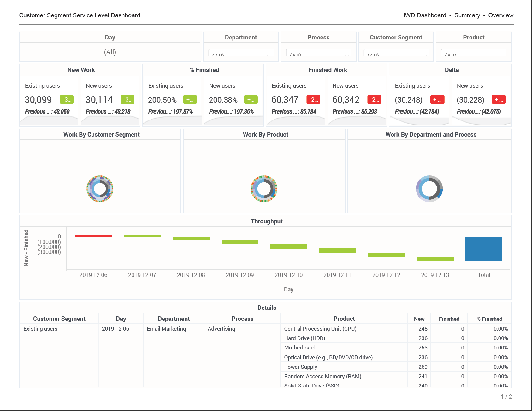Click the green 2019-12-10 throughput bar
Image resolution: width=532 pixels, height=411 pixels.
click(288, 246)
